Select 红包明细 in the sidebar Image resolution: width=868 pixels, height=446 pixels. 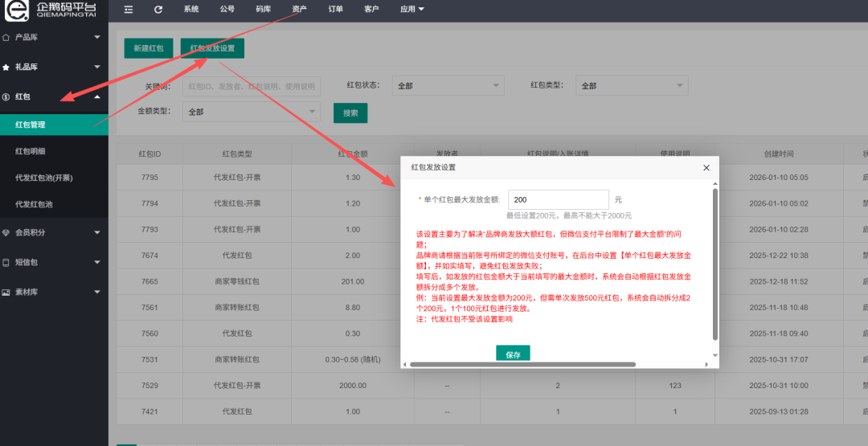point(31,151)
